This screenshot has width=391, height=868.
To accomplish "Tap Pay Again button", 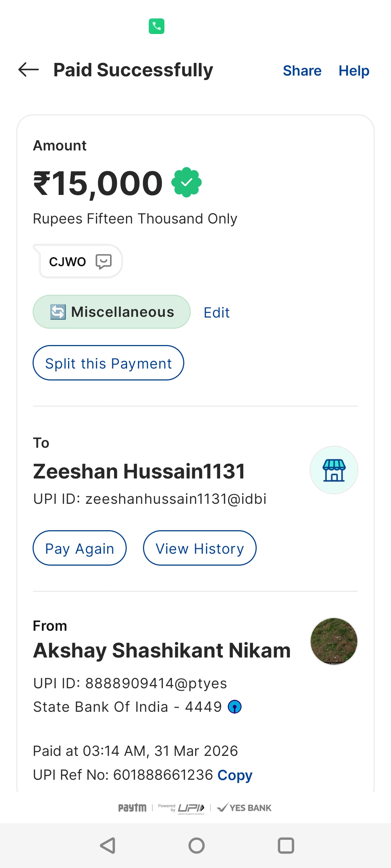I will point(80,548).
